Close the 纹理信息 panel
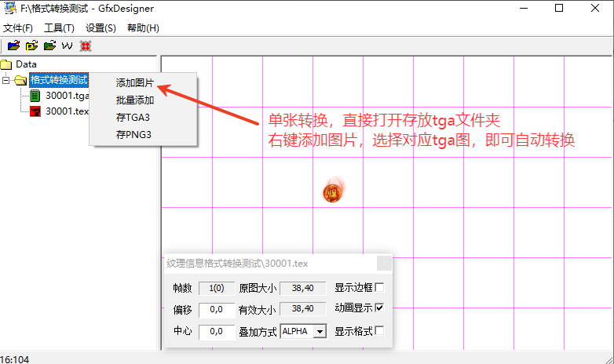The height and width of the screenshot is (364, 614). (383, 264)
